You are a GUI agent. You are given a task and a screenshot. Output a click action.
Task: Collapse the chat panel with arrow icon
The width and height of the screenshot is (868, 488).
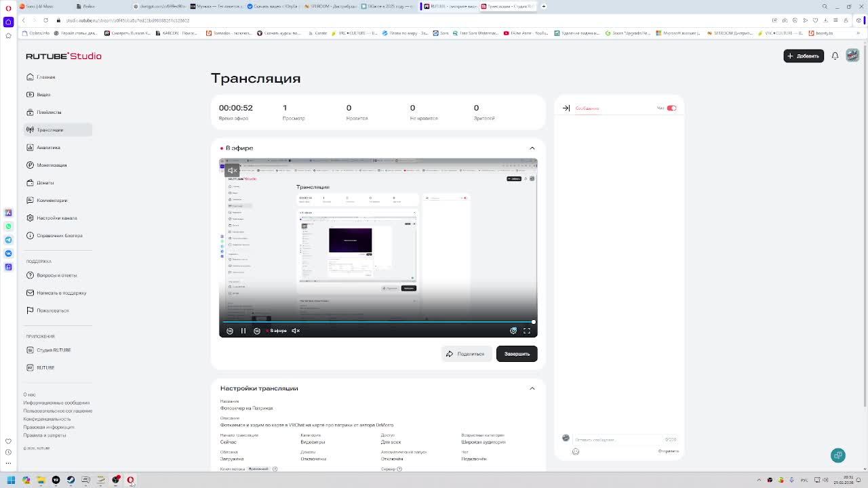coord(566,108)
